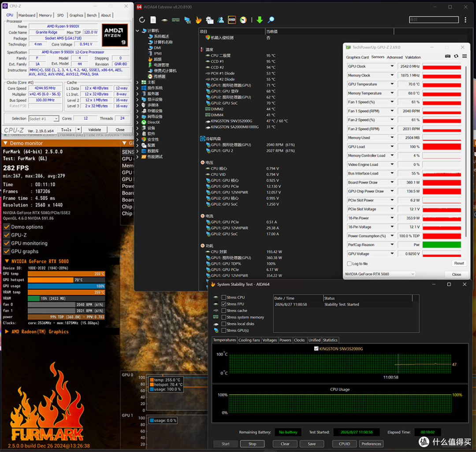The height and width of the screenshot is (452, 476).
Task: Enable Stress local disks checkbox
Action: pyautogui.click(x=224, y=324)
